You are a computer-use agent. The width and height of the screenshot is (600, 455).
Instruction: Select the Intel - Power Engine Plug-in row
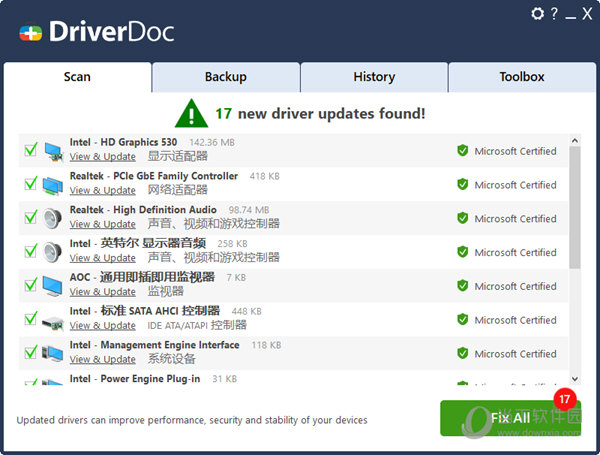293,379
